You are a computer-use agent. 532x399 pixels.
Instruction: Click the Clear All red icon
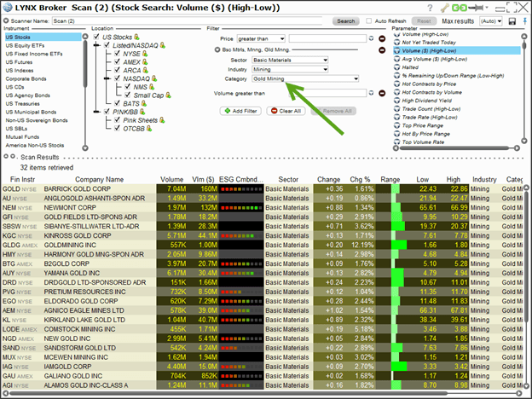275,111
